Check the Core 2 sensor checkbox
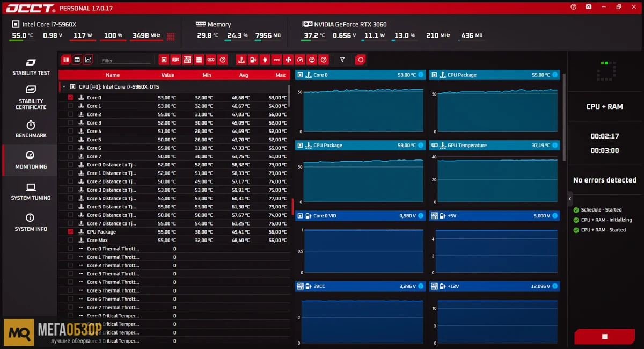The height and width of the screenshot is (349, 644). [70, 114]
